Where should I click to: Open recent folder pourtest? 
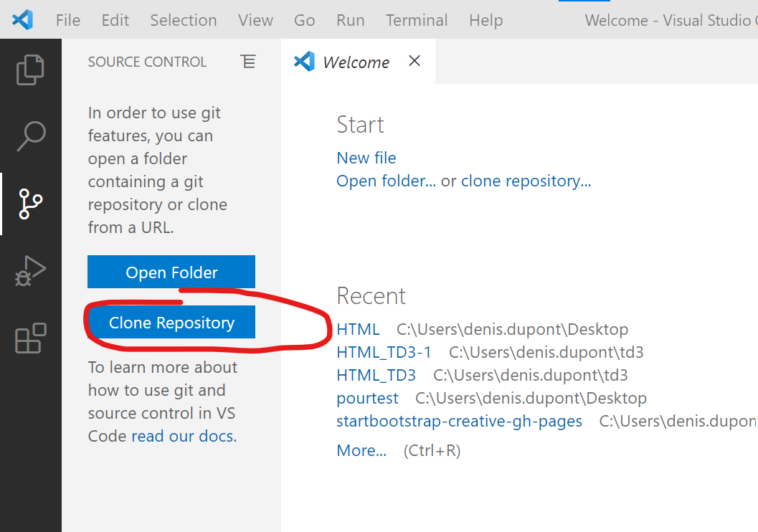[367, 398]
